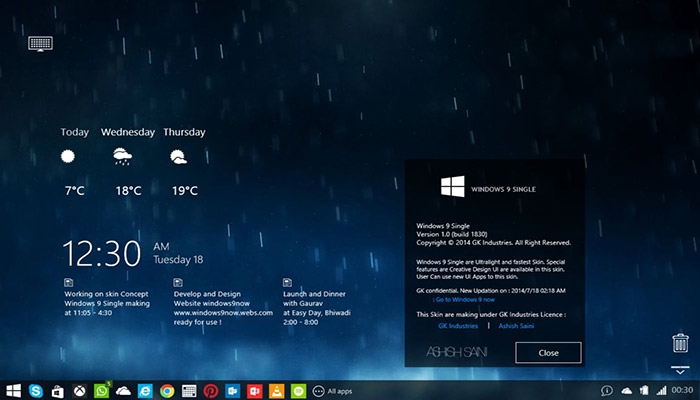Open the All apps list

(x=332, y=392)
